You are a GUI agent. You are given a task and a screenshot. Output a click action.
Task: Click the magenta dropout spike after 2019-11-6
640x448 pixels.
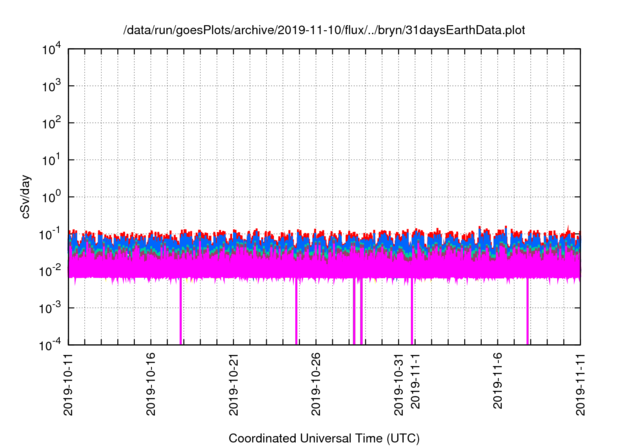tap(527, 312)
